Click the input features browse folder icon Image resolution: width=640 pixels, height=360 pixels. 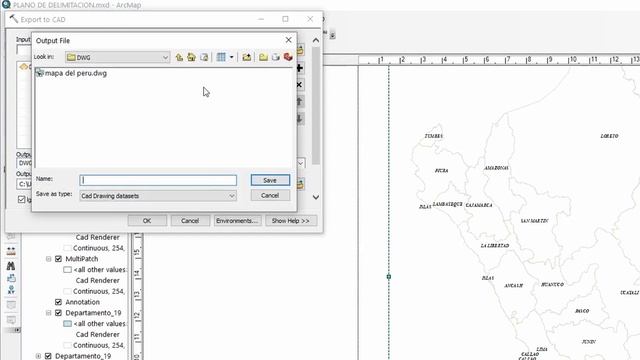(x=300, y=51)
